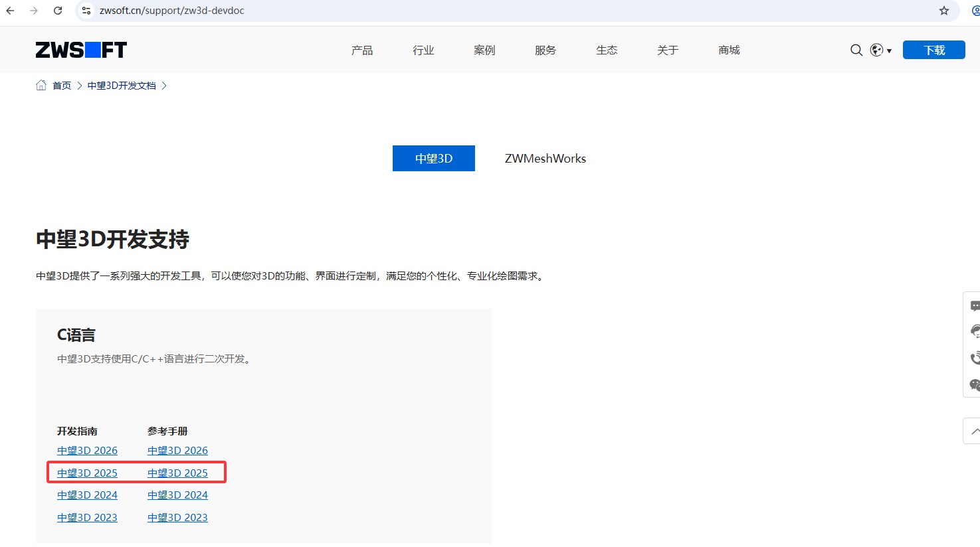Click the ZWSOFT logo
The height and width of the screenshot is (547, 980).
click(x=81, y=50)
